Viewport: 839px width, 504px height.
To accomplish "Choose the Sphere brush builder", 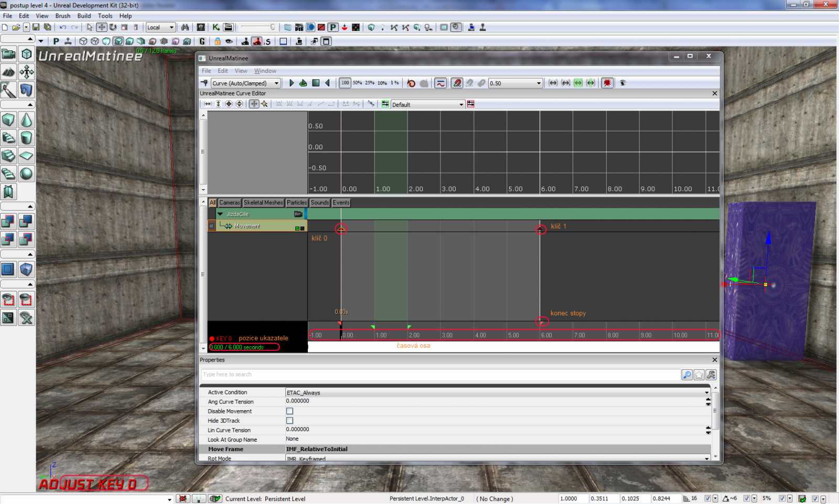I will pyautogui.click(x=26, y=173).
